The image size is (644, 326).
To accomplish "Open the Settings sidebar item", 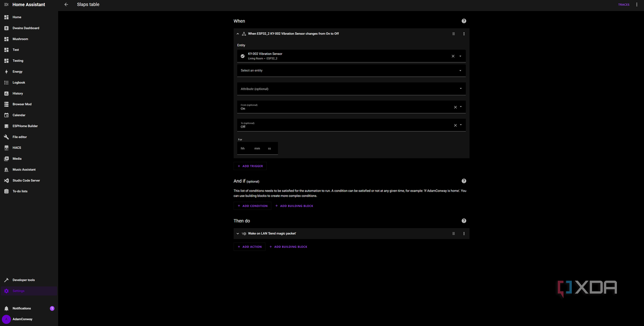I will [29, 291].
